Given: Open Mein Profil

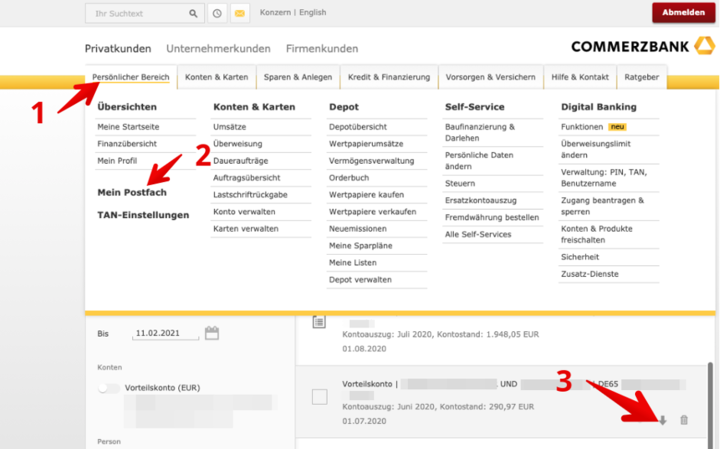Looking at the screenshot, I should click(x=117, y=161).
